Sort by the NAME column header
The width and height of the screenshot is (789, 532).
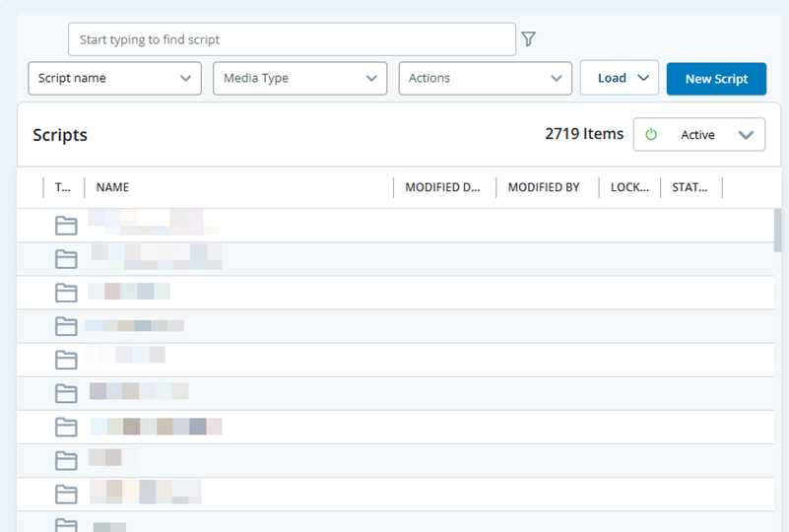coord(113,187)
